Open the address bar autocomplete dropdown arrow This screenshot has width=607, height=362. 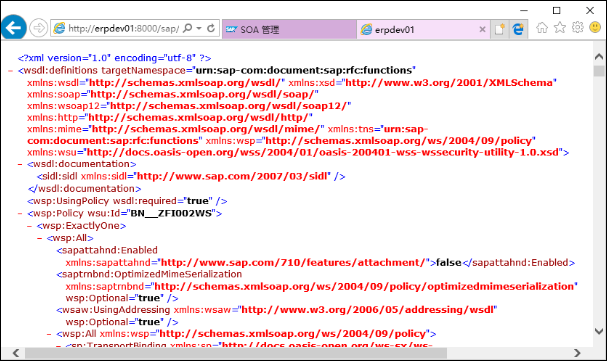(199, 28)
